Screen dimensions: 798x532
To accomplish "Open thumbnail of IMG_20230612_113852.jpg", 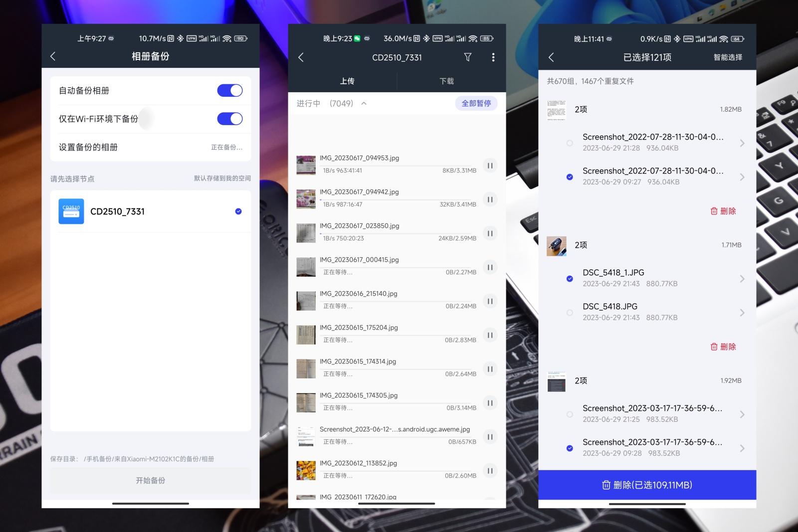I will pos(306,470).
